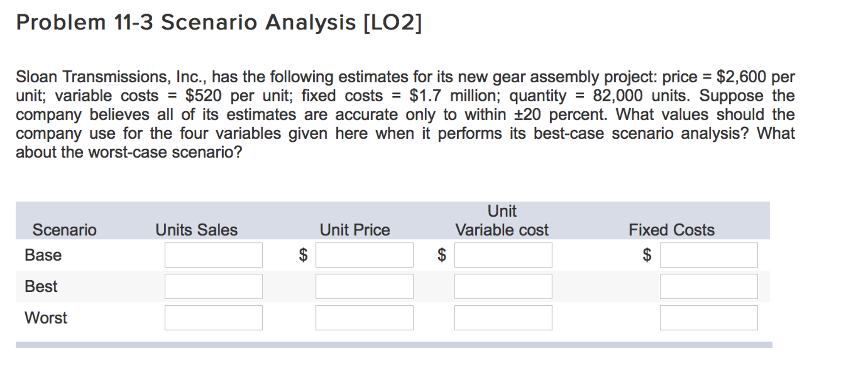Click the Unit Price column header
This screenshot has height=380, width=868.
(x=355, y=229)
